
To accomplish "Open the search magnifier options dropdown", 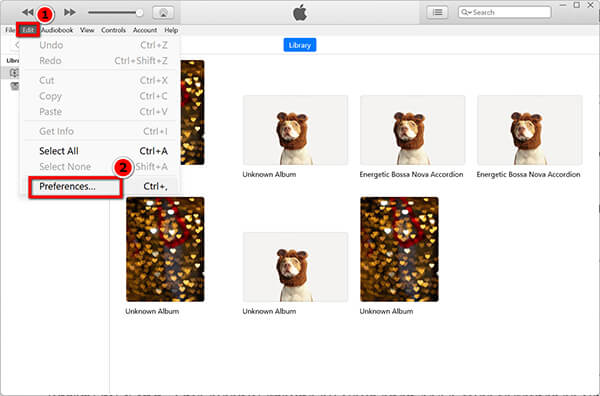I will (x=466, y=12).
